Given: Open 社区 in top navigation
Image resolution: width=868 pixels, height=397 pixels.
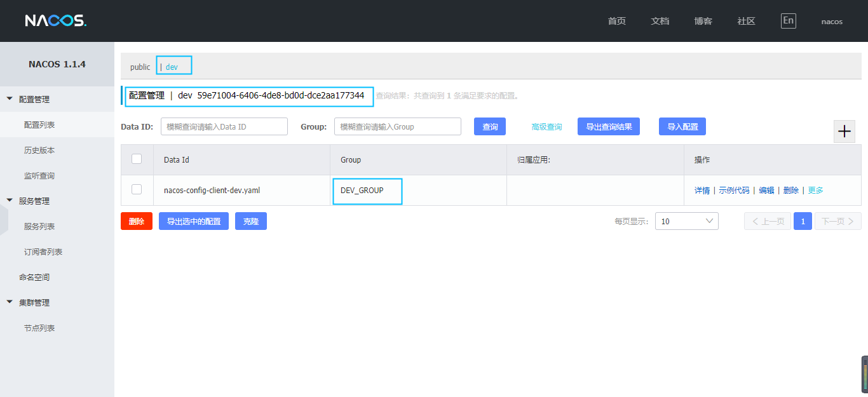Looking at the screenshot, I should [746, 21].
